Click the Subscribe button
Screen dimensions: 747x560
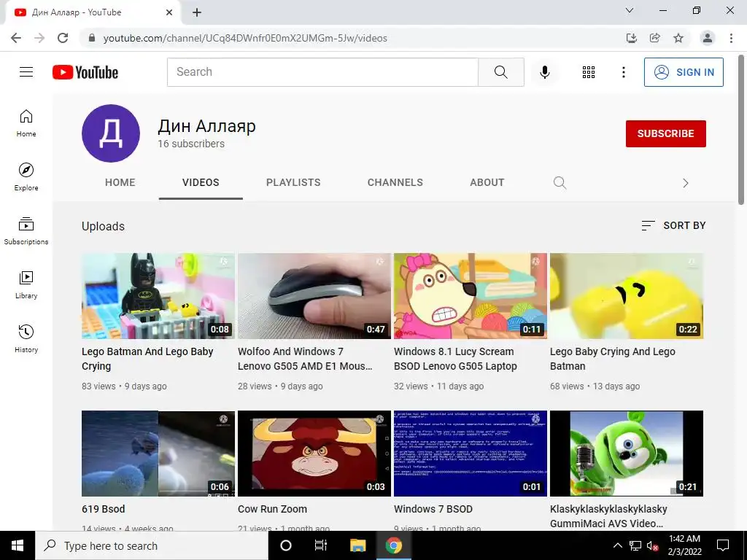(665, 134)
